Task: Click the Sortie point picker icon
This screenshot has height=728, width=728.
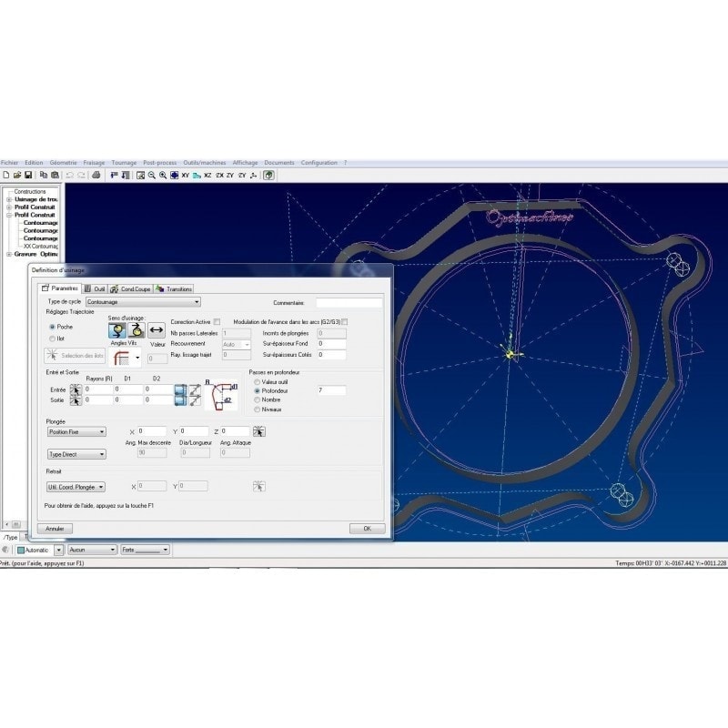Action: (x=76, y=399)
